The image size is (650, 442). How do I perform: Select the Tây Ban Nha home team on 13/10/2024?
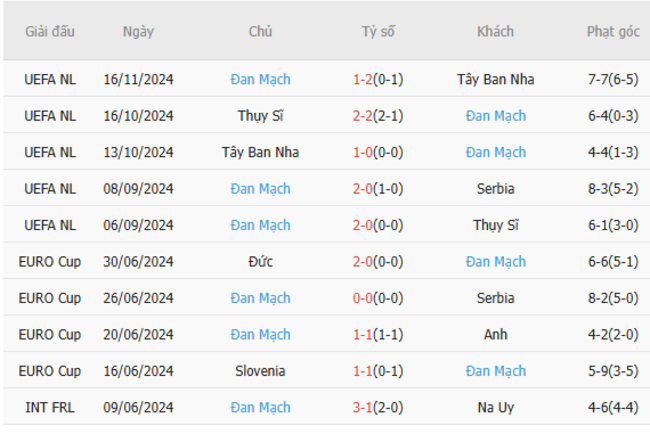pyautogui.click(x=260, y=152)
